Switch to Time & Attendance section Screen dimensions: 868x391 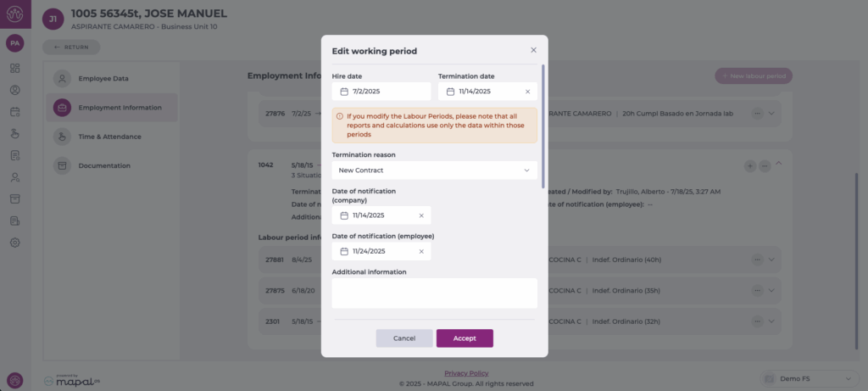(x=109, y=137)
